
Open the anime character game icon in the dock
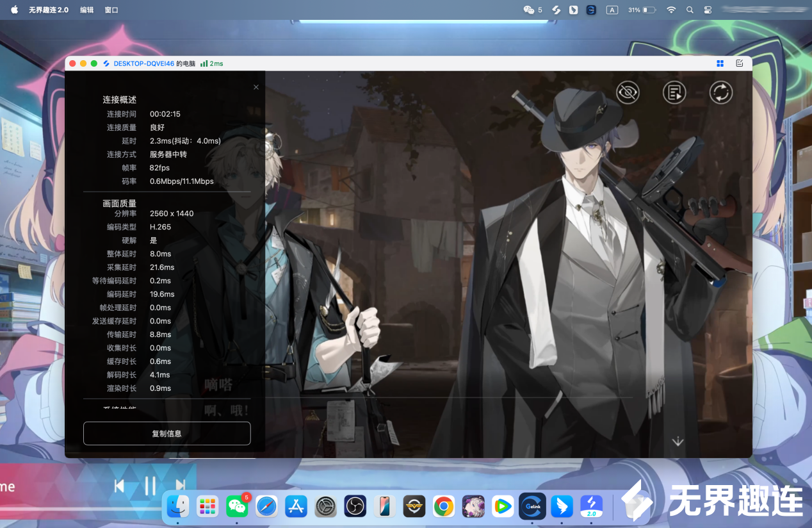point(474,506)
